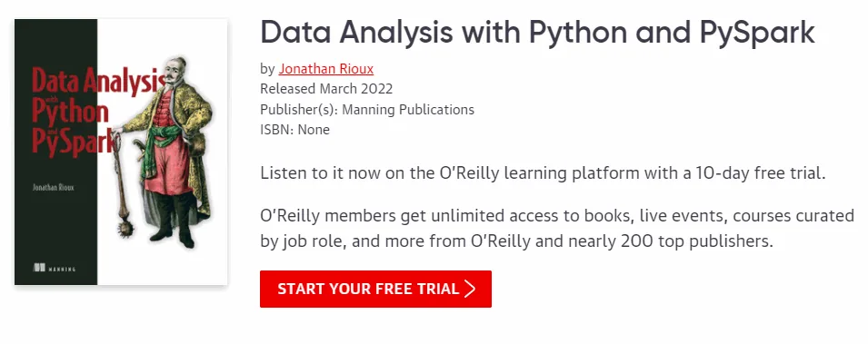Click the word PySpark on the cover
Viewport: 868px width, 344px height.
(x=75, y=142)
